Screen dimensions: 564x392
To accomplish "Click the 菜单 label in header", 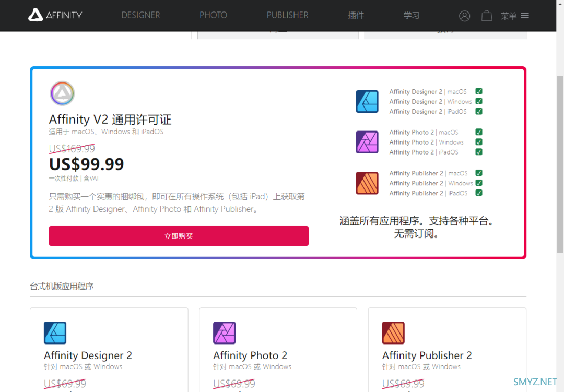I will coord(509,16).
